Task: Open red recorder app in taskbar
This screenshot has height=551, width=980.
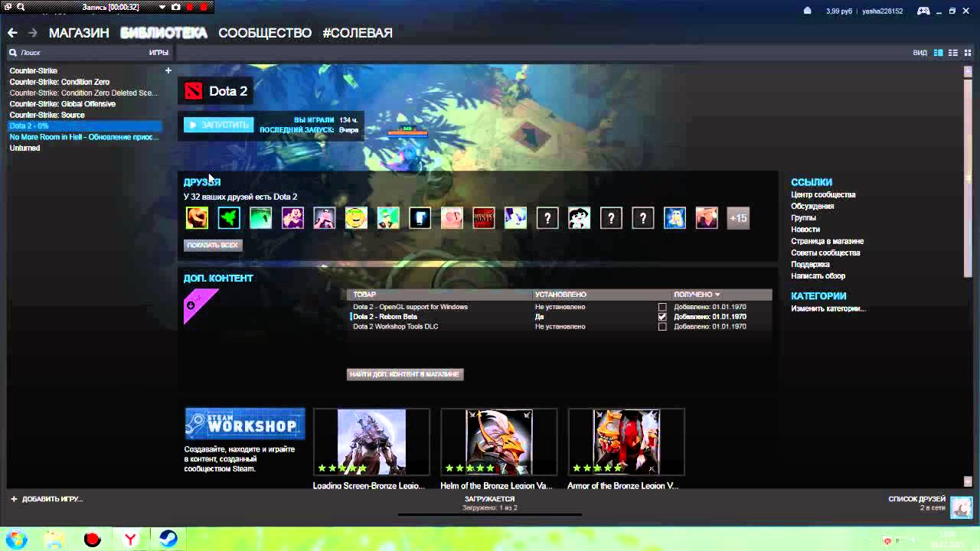Action: pos(93,540)
